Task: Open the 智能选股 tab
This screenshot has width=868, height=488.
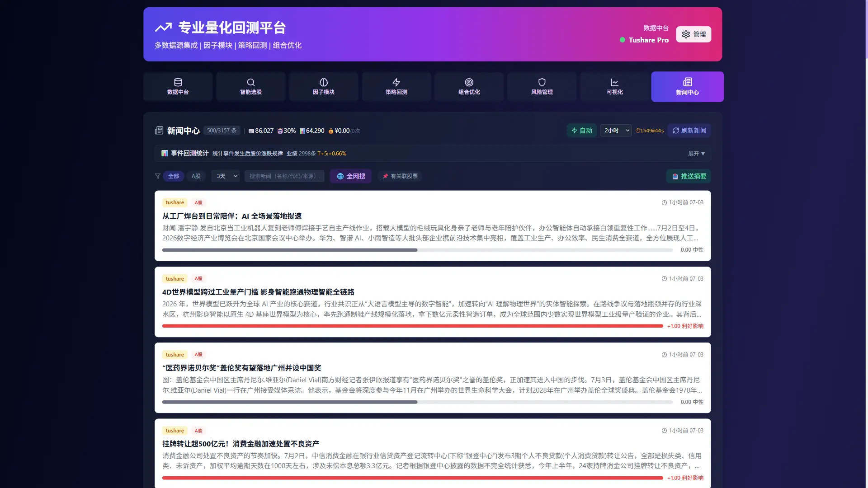Action: click(251, 87)
